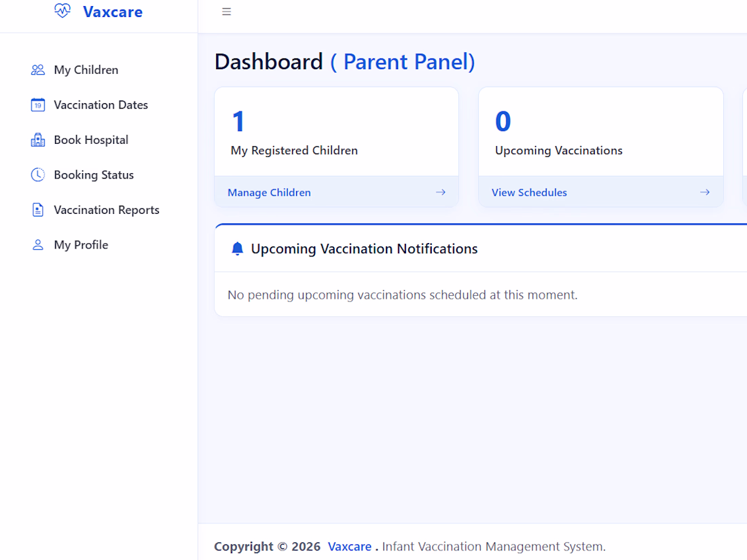Click the Book Hospital building icon

click(x=37, y=140)
